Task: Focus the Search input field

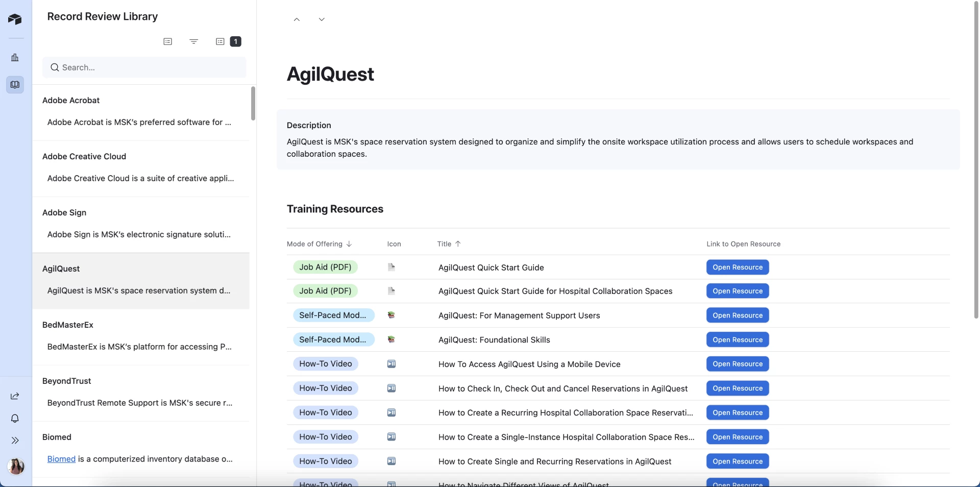Action: point(144,67)
